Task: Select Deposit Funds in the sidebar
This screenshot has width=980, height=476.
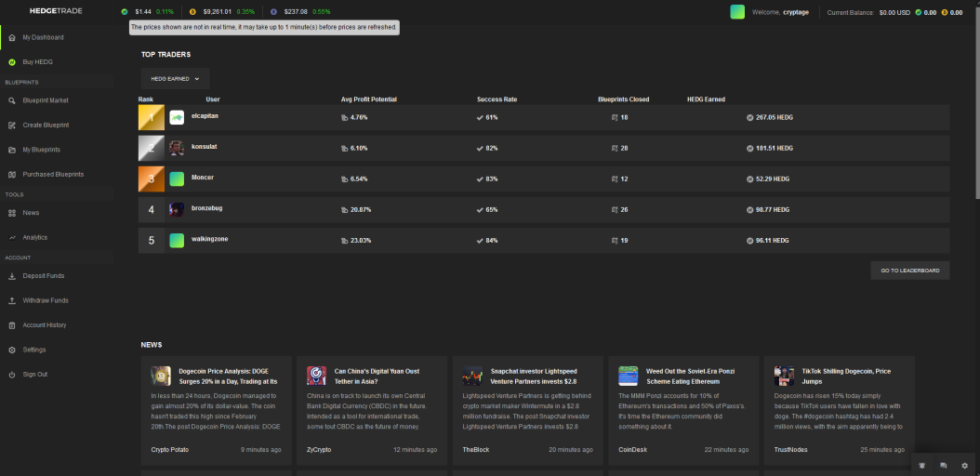Action: pos(44,276)
